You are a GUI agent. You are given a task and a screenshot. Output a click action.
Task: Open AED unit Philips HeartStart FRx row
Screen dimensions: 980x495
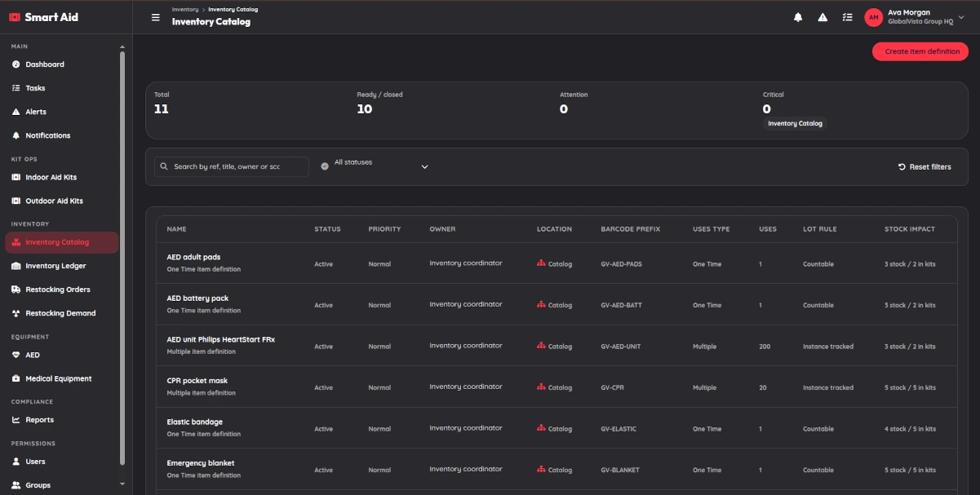point(557,346)
